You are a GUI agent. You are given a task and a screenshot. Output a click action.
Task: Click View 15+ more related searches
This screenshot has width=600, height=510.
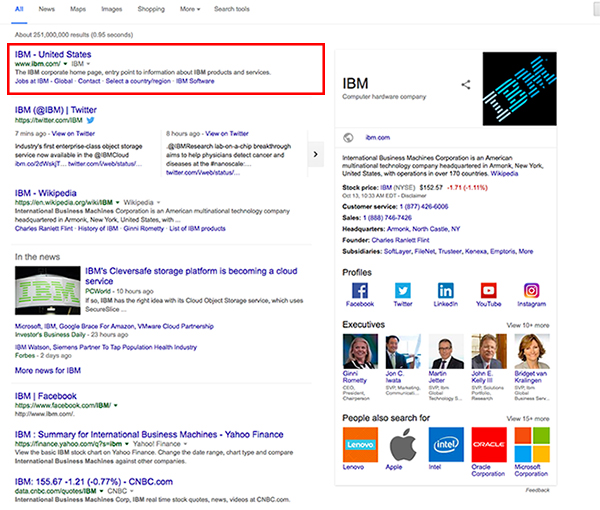click(x=528, y=419)
